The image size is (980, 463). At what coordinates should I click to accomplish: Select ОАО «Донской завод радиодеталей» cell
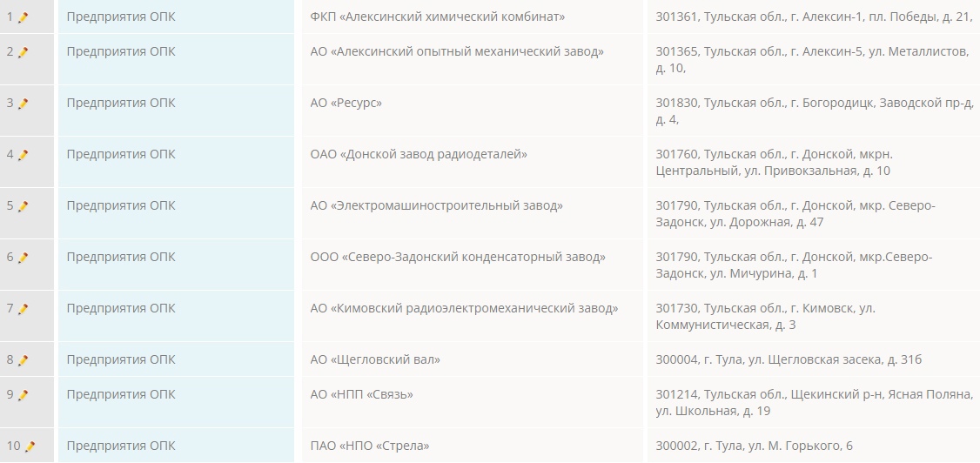click(419, 154)
